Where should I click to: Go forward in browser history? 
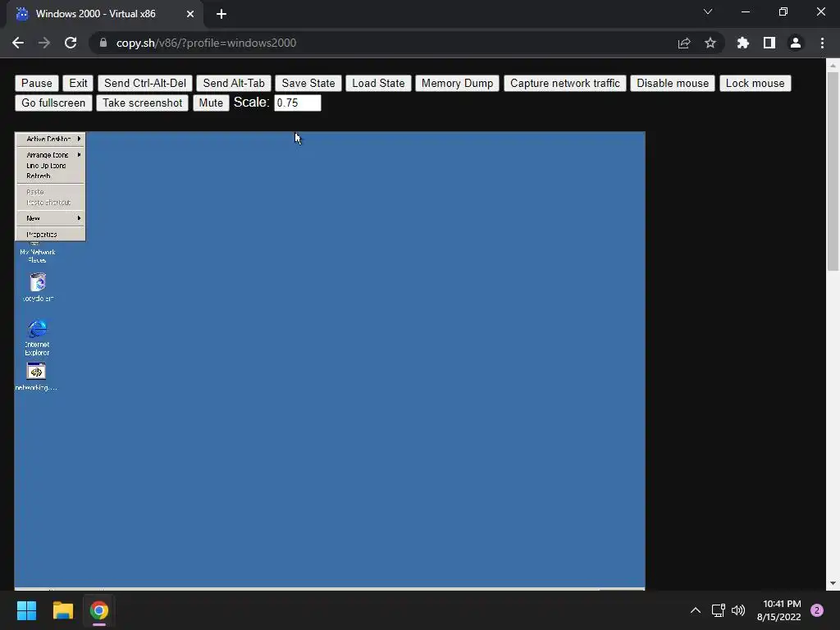point(44,43)
